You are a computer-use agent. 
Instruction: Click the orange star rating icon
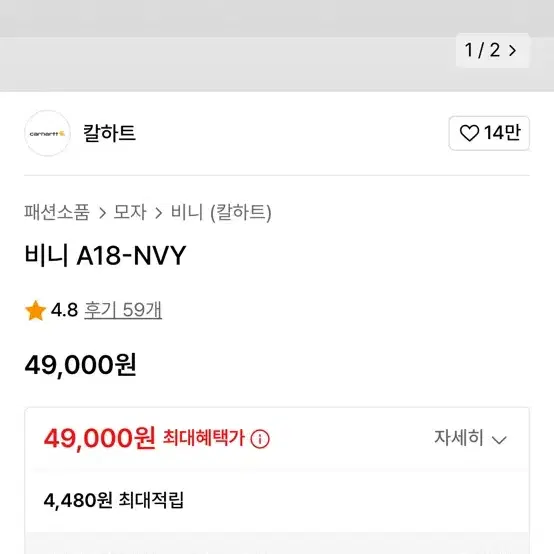35,311
